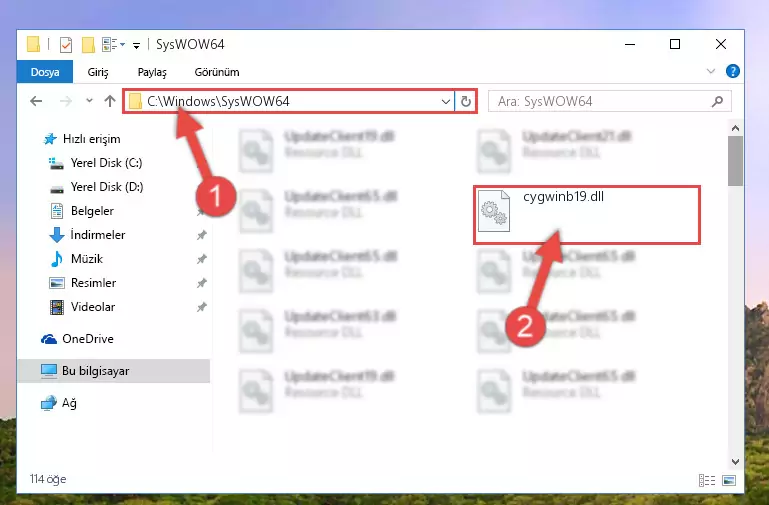Click the pin icon next to Videolar
Screen dimensions: 769x505
coord(201,307)
